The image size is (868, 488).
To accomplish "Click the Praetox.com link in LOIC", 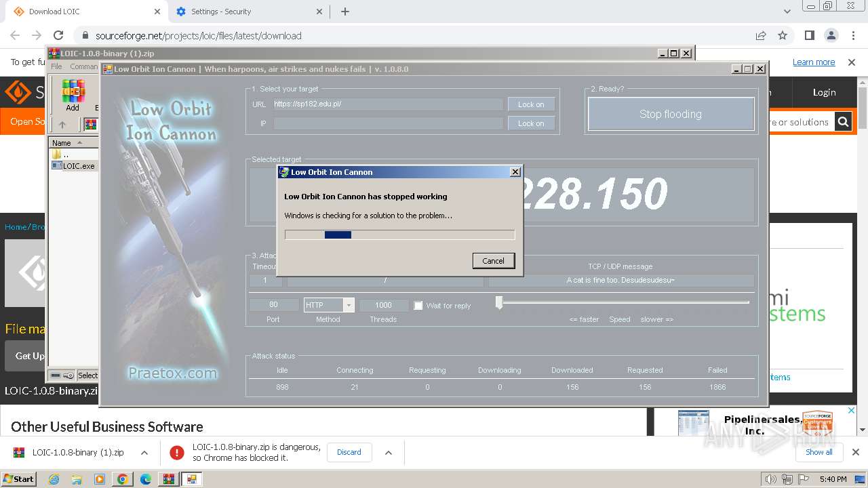I will click(x=173, y=373).
